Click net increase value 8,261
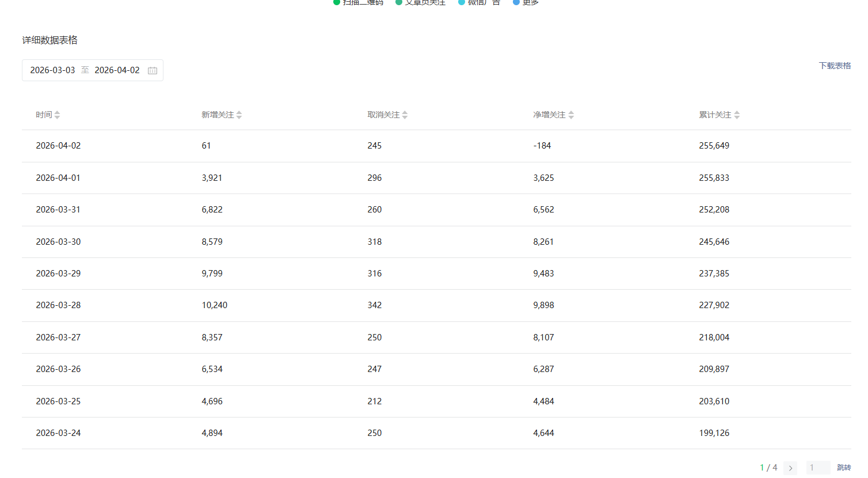Image resolution: width=868 pixels, height=478 pixels. coord(543,242)
